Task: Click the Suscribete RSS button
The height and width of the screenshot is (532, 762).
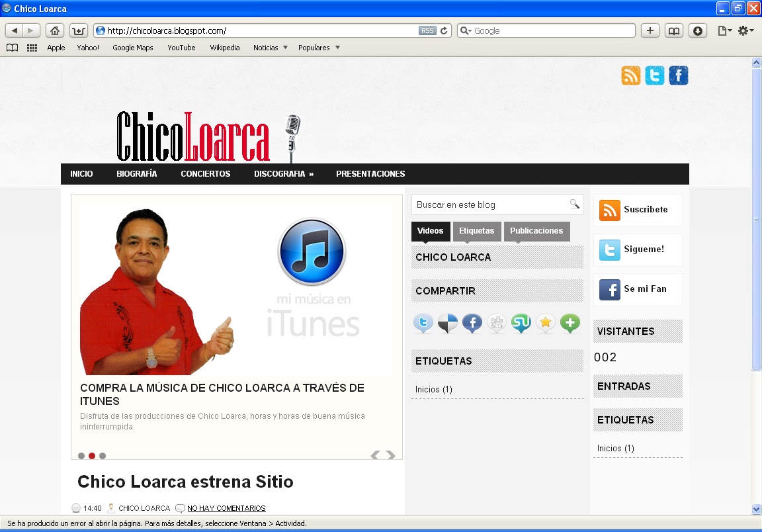Action: click(x=638, y=210)
